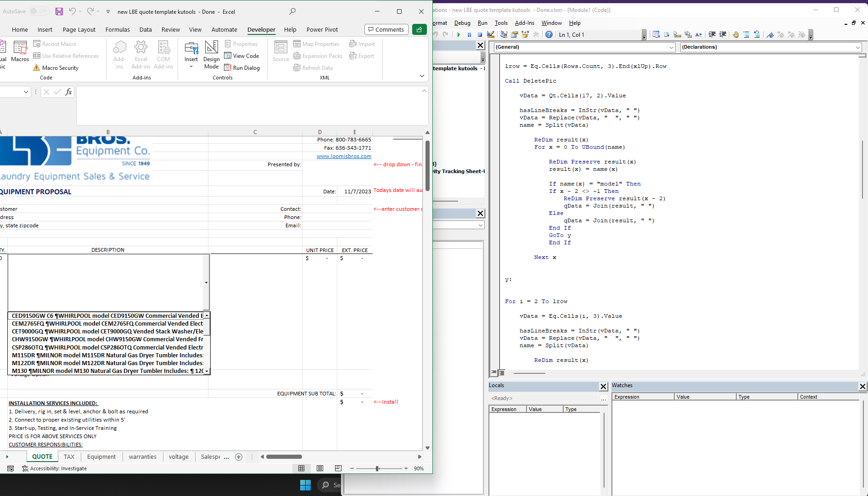Toggle VBA Design Mode icon in editor toolbar
Image resolution: width=868 pixels, height=496 pixels.
[491, 34]
